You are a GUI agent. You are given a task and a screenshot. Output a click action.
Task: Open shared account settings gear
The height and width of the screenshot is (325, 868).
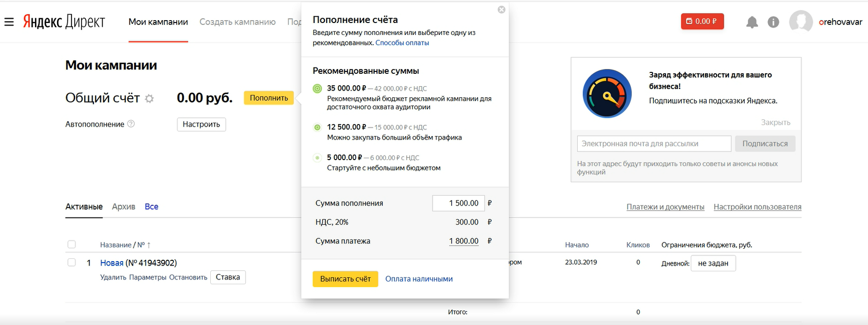pos(149,99)
